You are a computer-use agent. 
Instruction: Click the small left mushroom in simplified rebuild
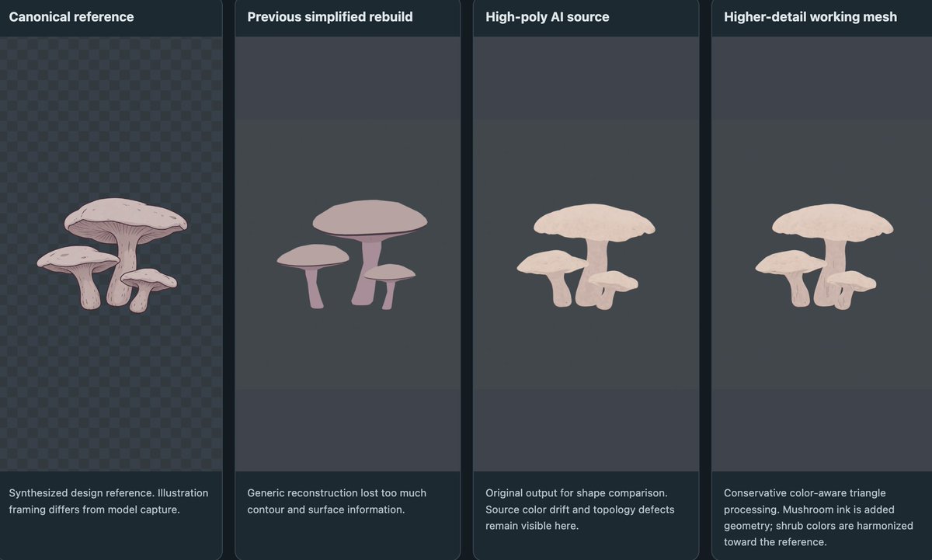tap(312, 273)
